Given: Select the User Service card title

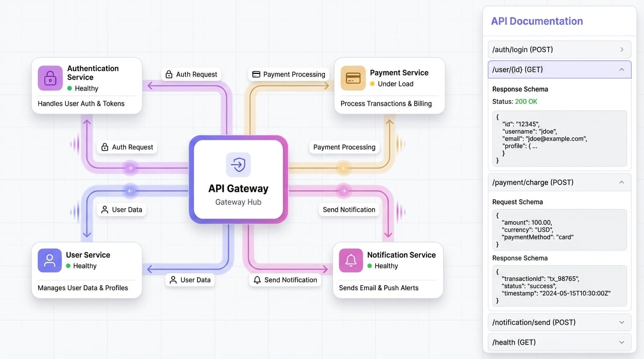Looking at the screenshot, I should coord(88,255).
